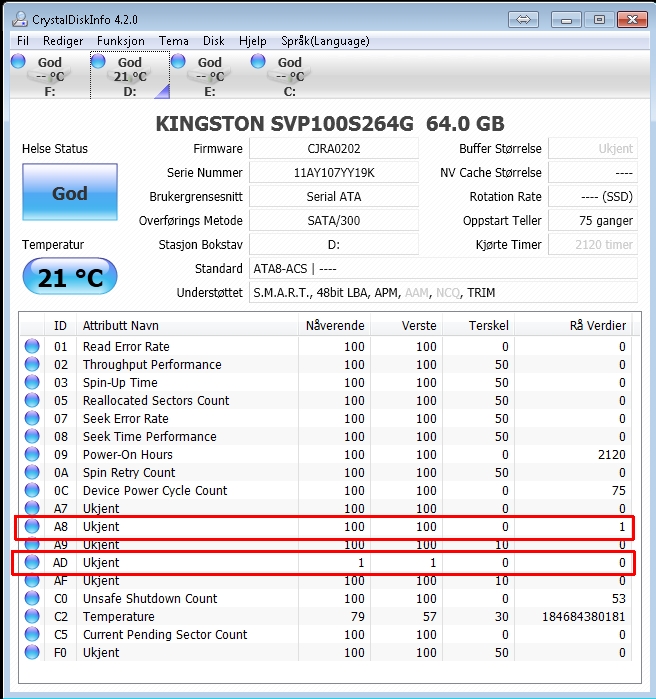
Task: Click the ID column header
Action: (60, 325)
